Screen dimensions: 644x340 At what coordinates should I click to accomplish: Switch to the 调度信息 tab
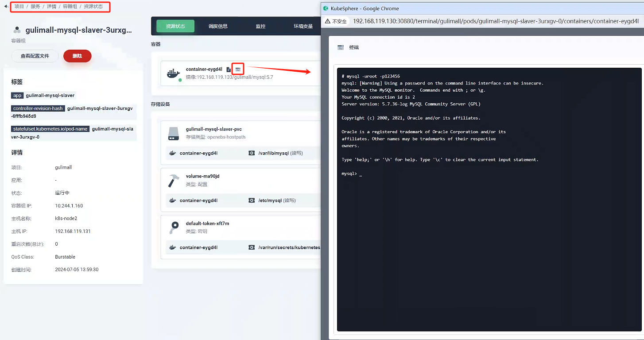click(218, 26)
